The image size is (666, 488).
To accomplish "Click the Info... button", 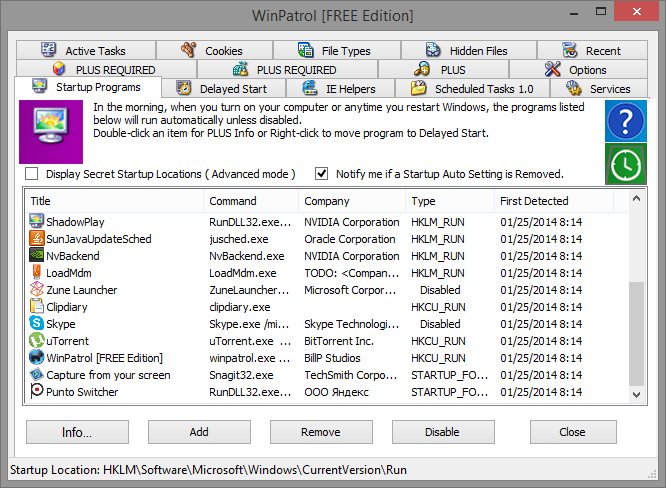I will pos(77,432).
